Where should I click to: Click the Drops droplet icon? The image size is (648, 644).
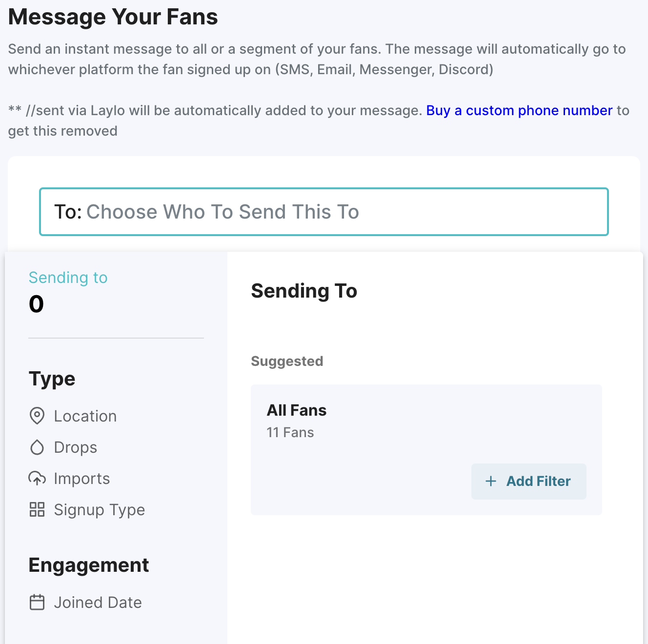tap(37, 447)
